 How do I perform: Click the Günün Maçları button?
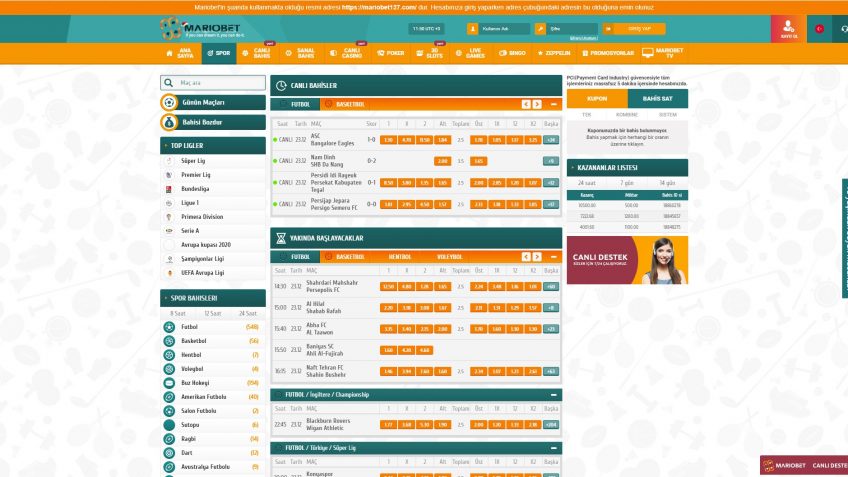[213, 102]
